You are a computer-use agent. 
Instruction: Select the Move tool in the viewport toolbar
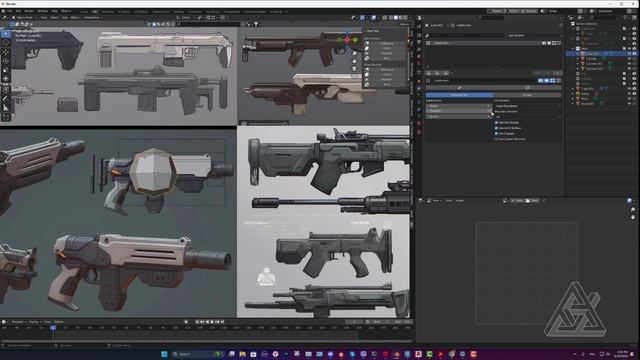pos(6,52)
